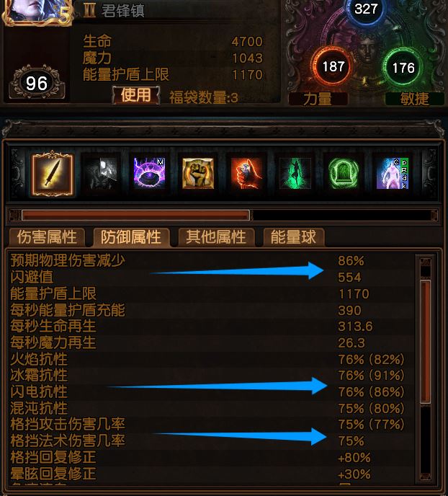Click the 敏捷 attribute label
Viewport: 448px width, 496px height.
[415, 99]
